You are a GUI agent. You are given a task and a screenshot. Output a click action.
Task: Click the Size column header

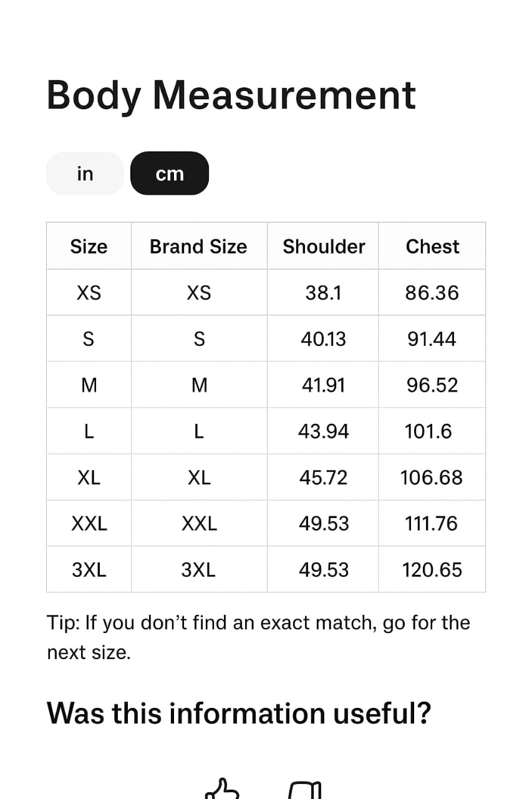89,246
